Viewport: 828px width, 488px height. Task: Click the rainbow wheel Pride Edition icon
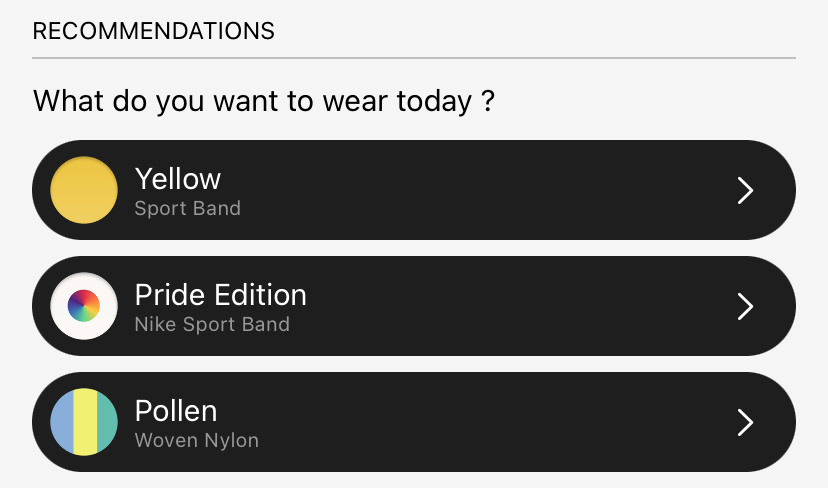(x=84, y=306)
